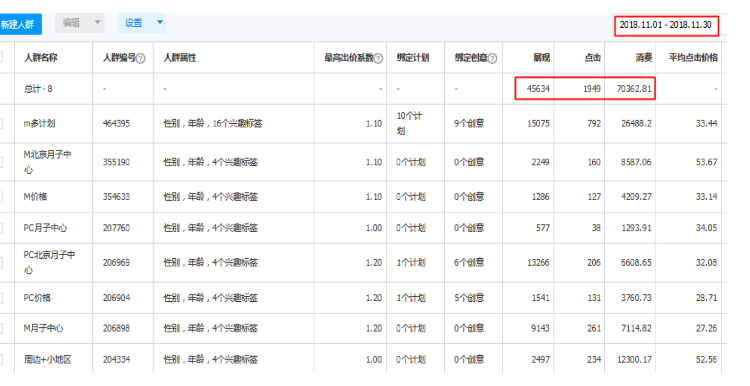Image resolution: width=750 pixels, height=386 pixels.
Task: Open the m多计划 audience name
Action: click(39, 123)
